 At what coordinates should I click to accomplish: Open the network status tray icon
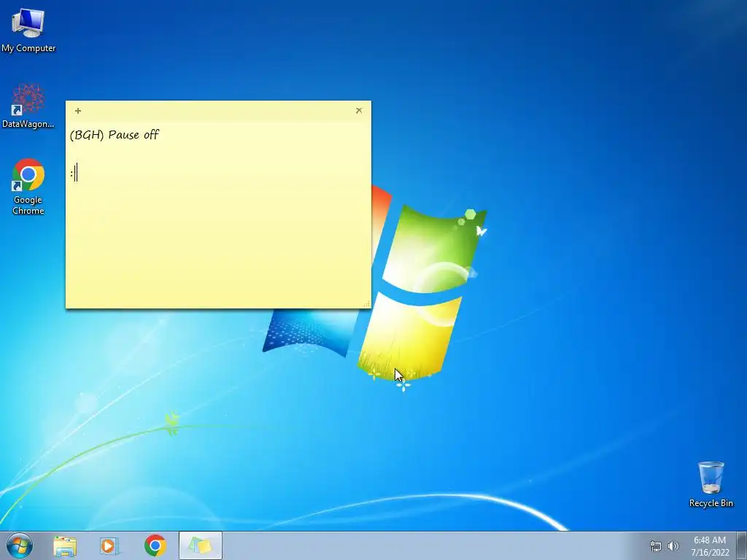tap(656, 546)
